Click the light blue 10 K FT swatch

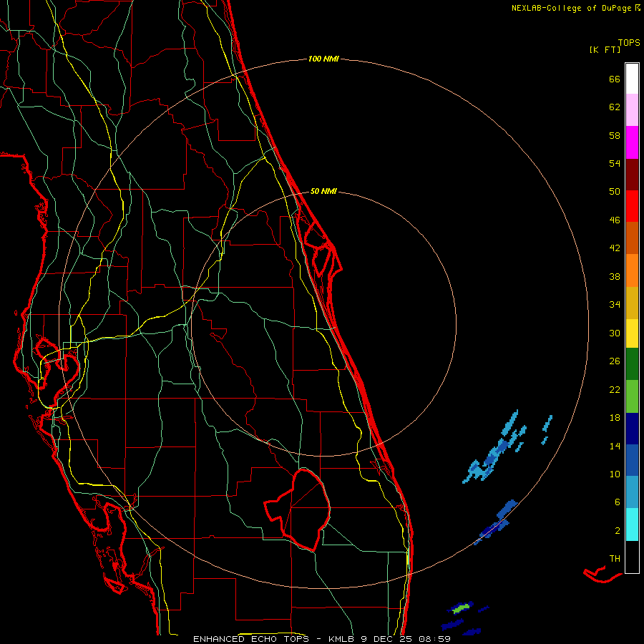[632, 492]
